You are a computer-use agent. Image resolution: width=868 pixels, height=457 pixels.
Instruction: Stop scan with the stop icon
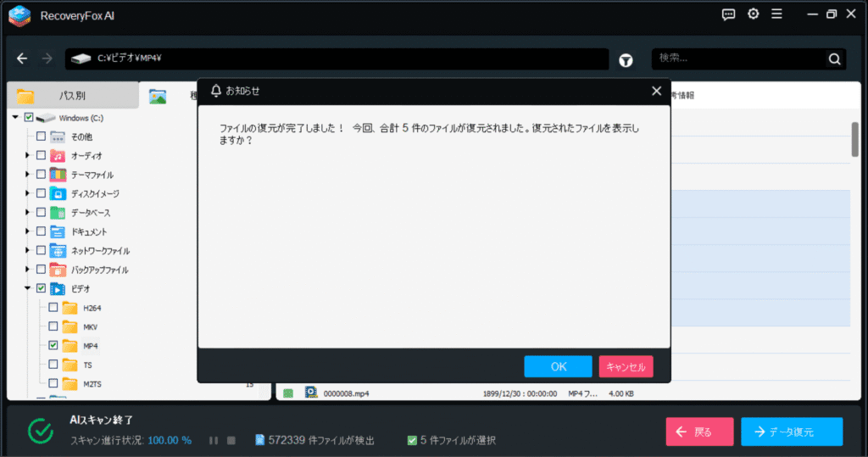231,440
